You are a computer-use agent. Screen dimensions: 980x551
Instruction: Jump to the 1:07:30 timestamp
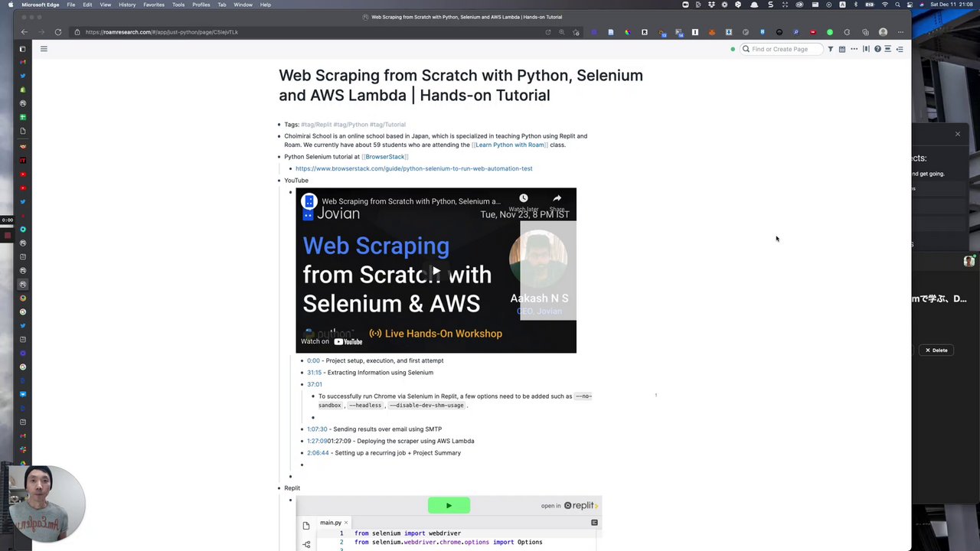(317, 429)
